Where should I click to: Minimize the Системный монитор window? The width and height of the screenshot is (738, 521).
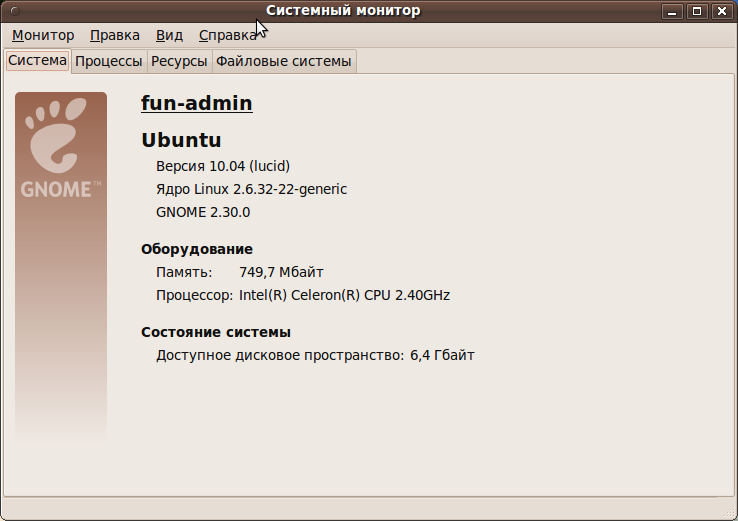(x=674, y=11)
